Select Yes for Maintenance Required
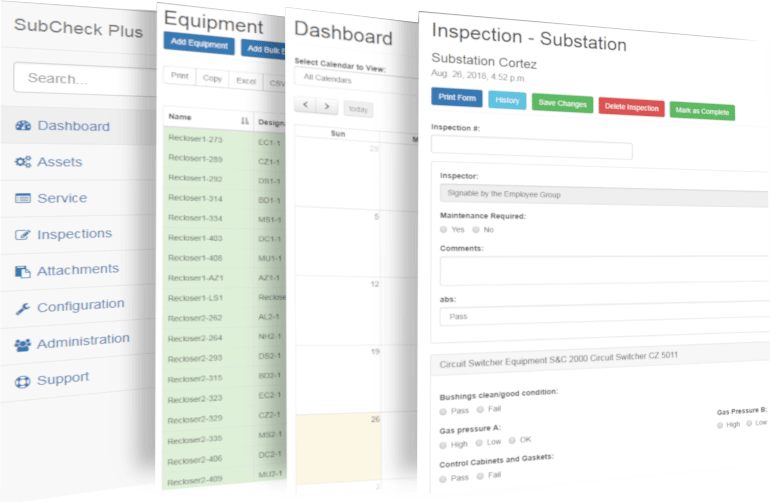This screenshot has width=770, height=502. point(443,229)
